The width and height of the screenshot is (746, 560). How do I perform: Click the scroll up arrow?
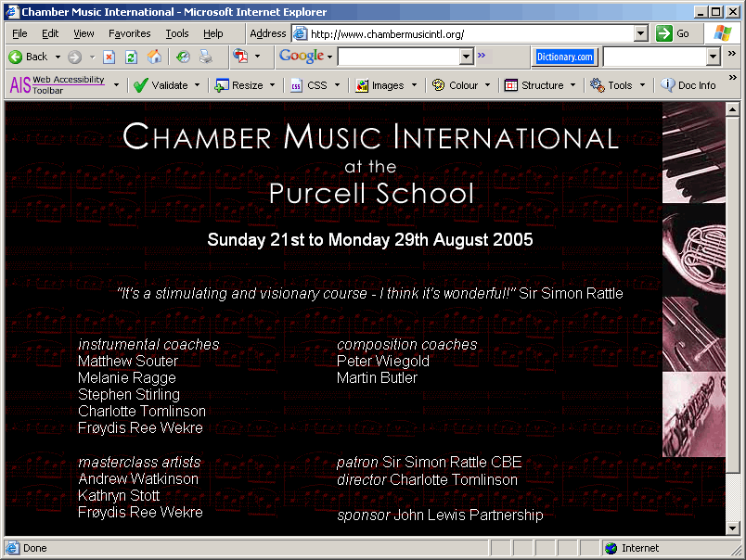point(733,109)
